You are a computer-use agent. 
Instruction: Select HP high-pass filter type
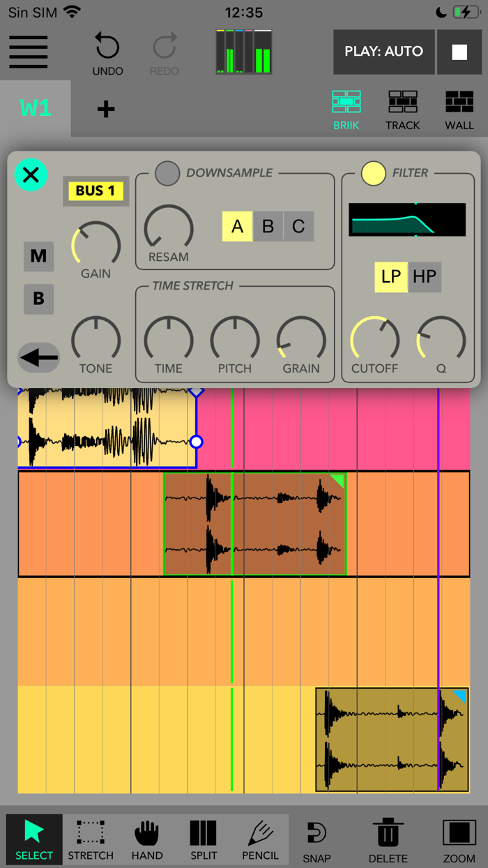click(425, 277)
